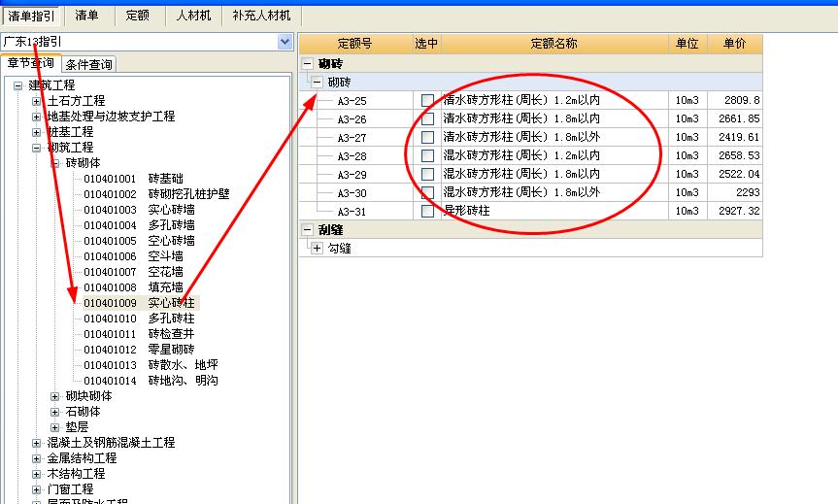The image size is (838, 504).
Task: Select 010401002 砖砌挖孔桩护壁 item
Action: [x=156, y=194]
